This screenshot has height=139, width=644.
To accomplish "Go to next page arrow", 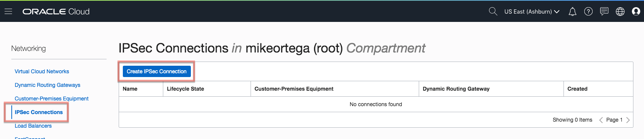I will point(628,120).
